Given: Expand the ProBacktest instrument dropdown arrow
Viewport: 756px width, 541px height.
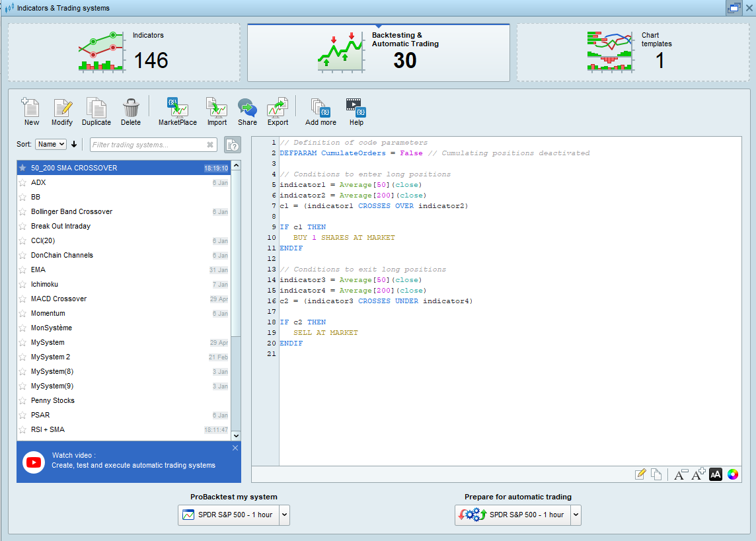Looking at the screenshot, I should (x=284, y=515).
